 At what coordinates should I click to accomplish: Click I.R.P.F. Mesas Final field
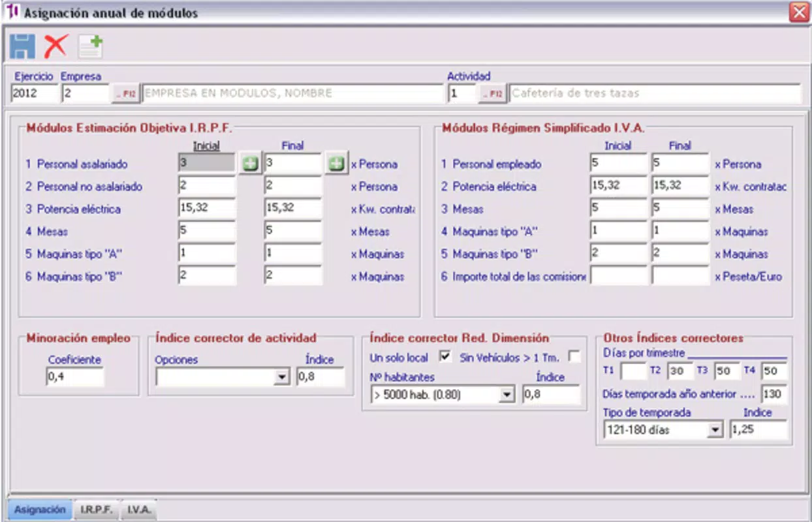[293, 232]
